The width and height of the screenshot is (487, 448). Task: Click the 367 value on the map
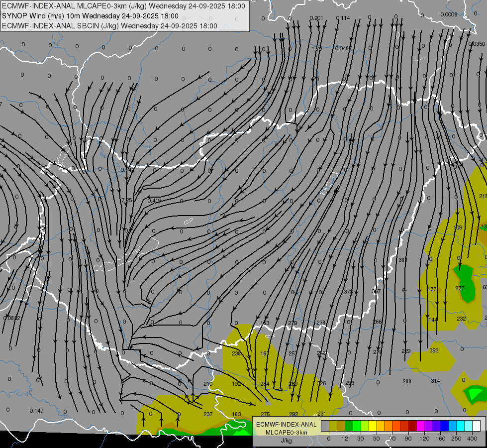[x=376, y=291]
